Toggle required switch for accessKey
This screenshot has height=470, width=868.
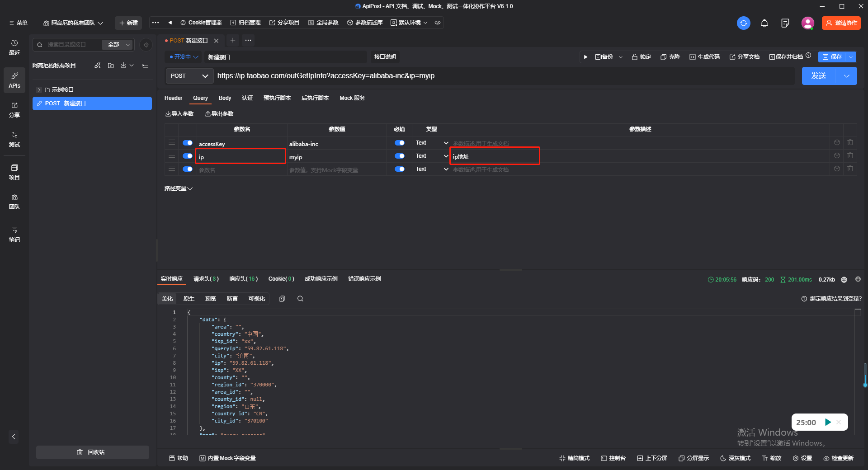[400, 143]
